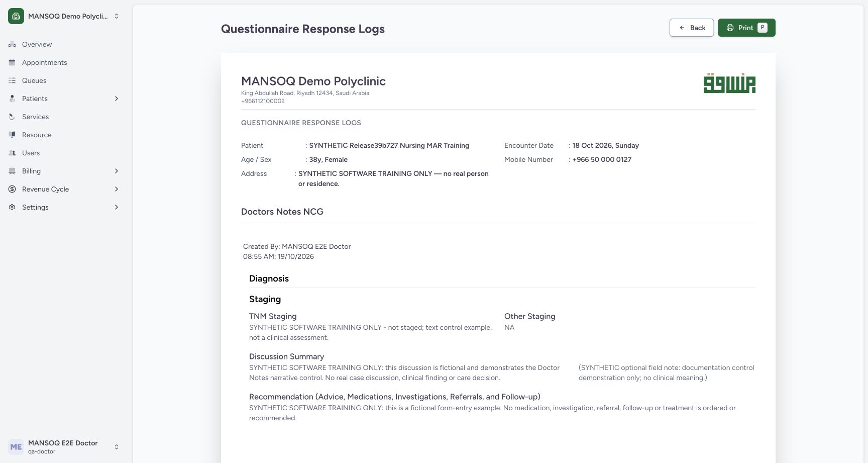Expand the Billing submenu chevron
Image resolution: width=868 pixels, height=463 pixels.
pyautogui.click(x=117, y=171)
